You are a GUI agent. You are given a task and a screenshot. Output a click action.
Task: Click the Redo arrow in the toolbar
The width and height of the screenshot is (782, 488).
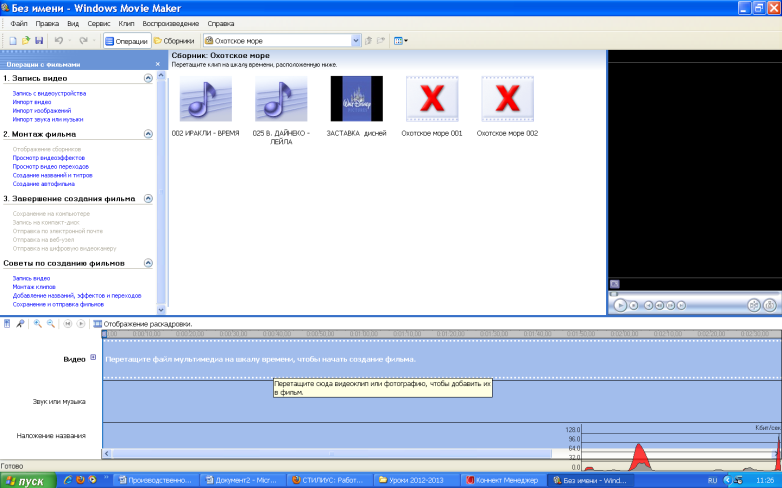(x=83, y=41)
